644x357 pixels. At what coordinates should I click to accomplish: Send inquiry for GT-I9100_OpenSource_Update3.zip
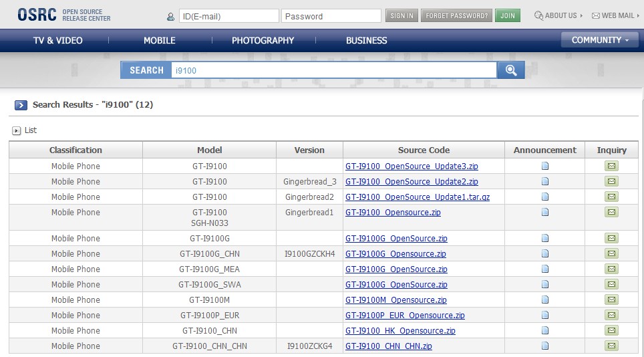[x=611, y=166]
